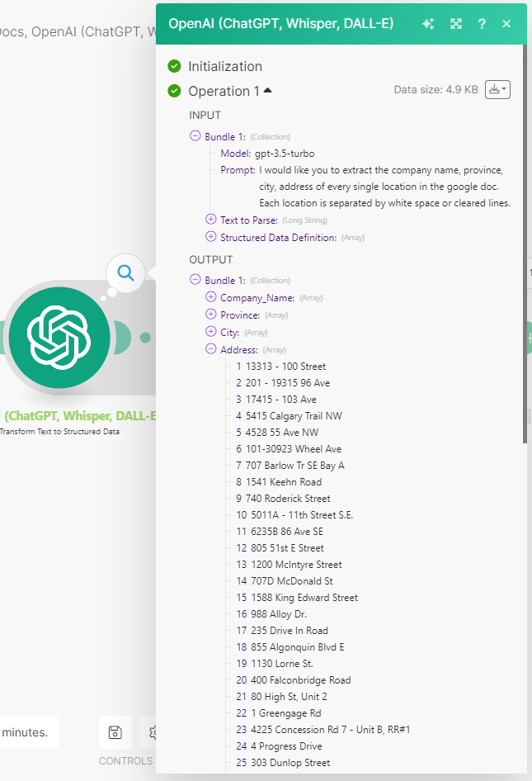532x781 pixels.
Task: Click the Data size 4.9 KB label
Action: click(x=436, y=90)
